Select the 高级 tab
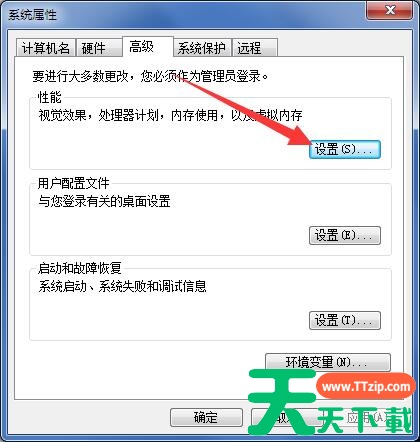Image resolution: width=420 pixels, height=442 pixels. coord(147,47)
